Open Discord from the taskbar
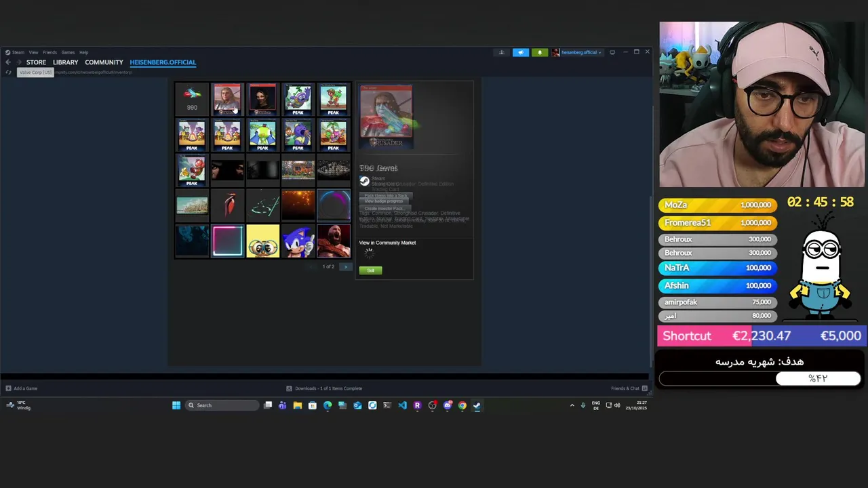 447,405
